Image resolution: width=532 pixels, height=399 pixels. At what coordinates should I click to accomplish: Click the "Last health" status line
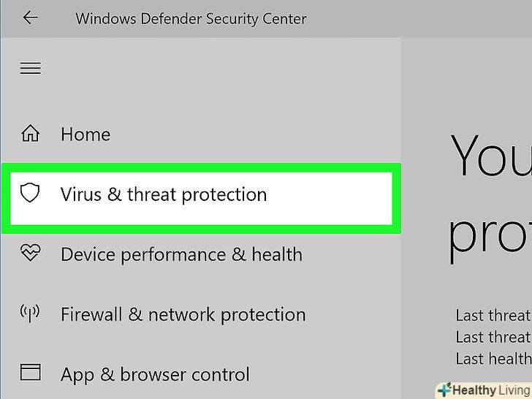[x=493, y=359]
